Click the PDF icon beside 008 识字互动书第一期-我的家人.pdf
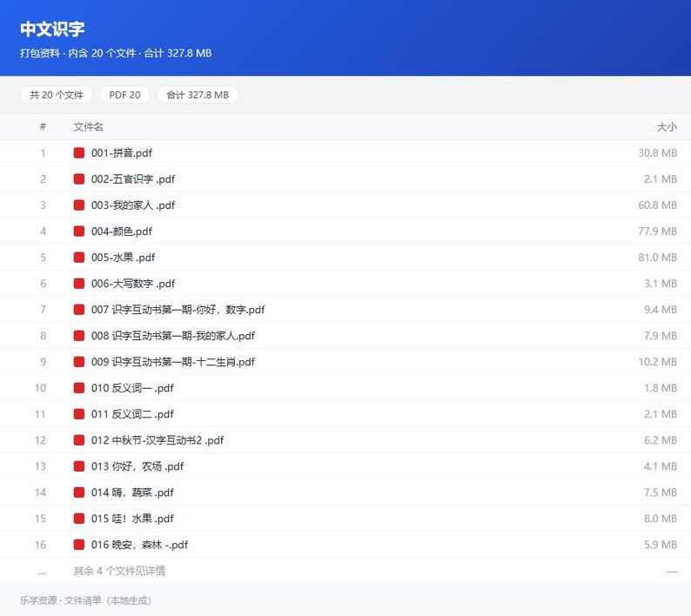The width and height of the screenshot is (691, 616). [79, 336]
